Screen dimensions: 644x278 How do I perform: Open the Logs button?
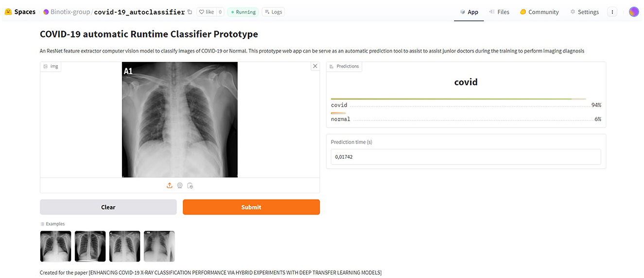(273, 12)
